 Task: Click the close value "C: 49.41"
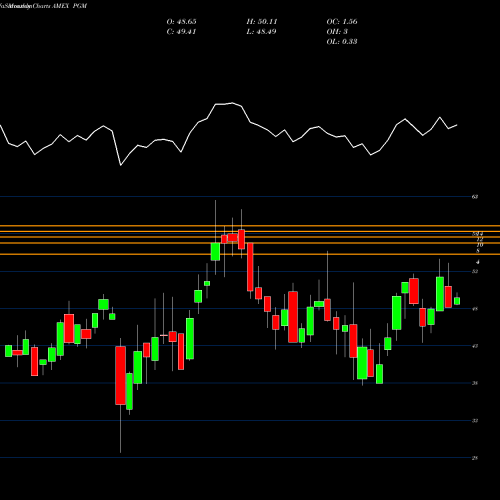coord(181,32)
